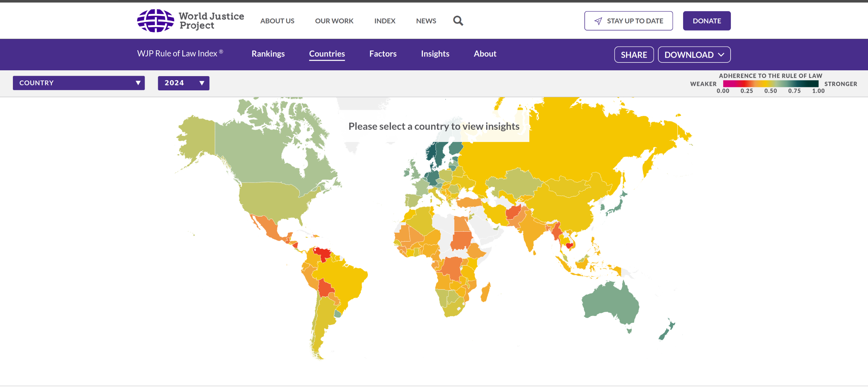
Task: Select Canada on the map
Action: pyautogui.click(x=258, y=153)
